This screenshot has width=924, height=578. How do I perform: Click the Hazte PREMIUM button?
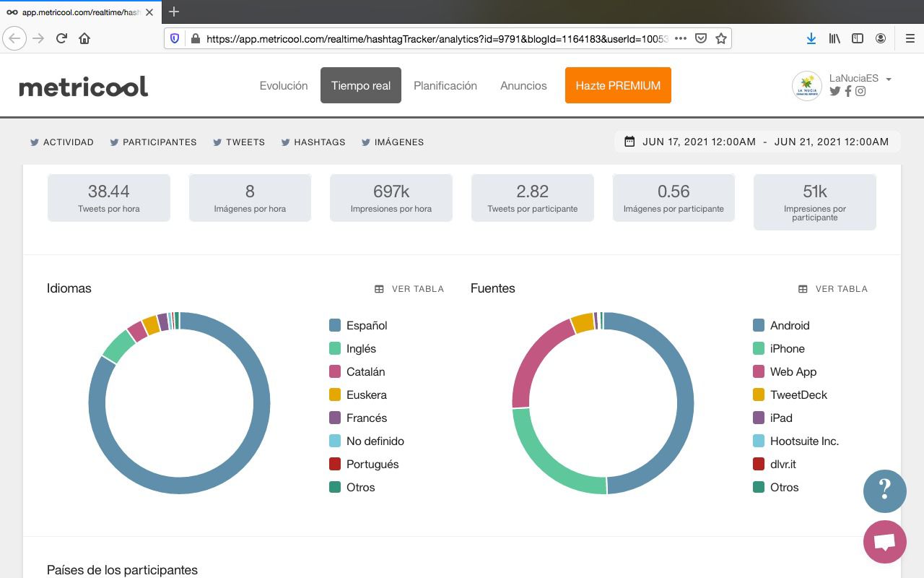(x=618, y=85)
